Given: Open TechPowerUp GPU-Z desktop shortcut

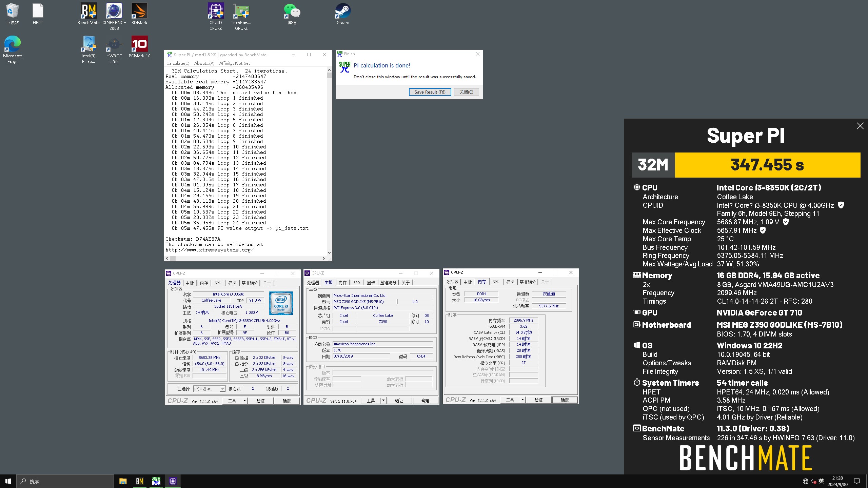Looking at the screenshot, I should tap(241, 16).
